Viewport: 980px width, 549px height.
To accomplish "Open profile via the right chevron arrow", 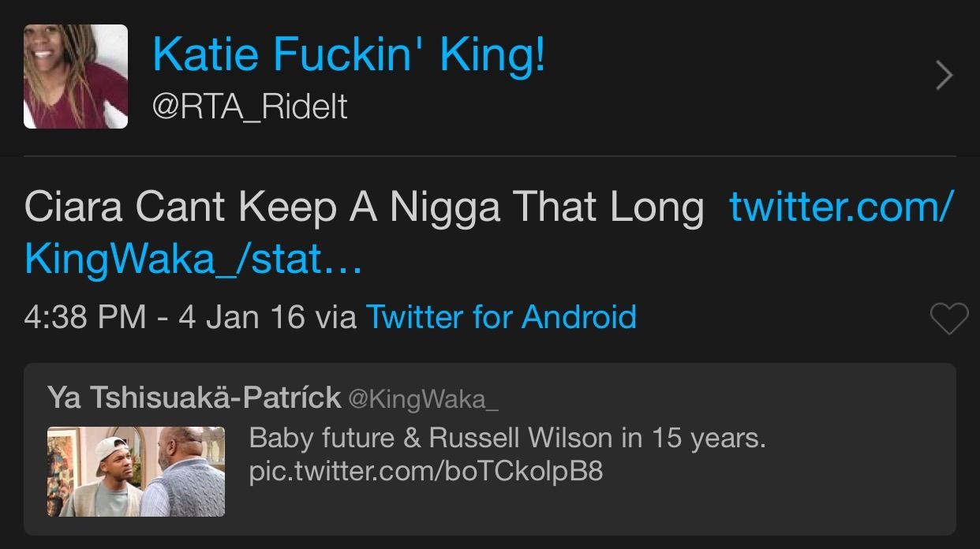I will [944, 76].
